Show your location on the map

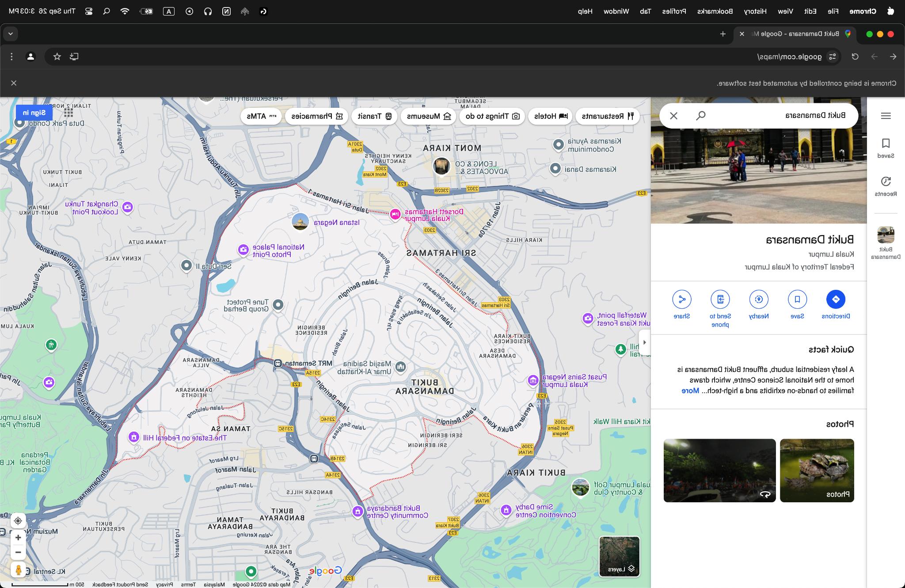[x=18, y=521]
